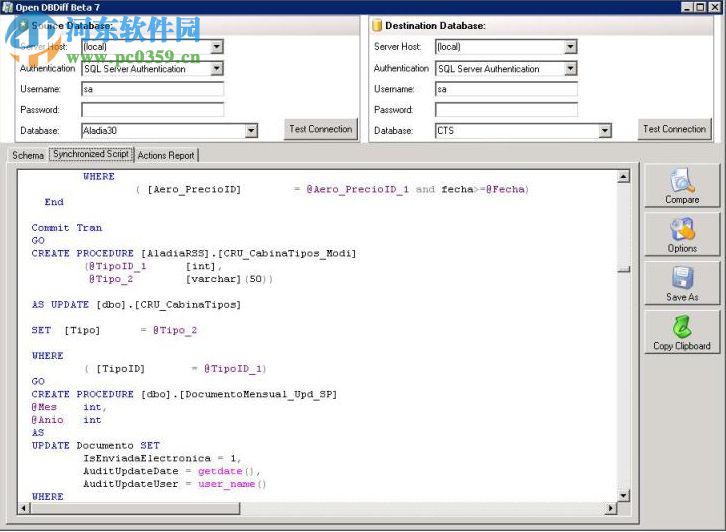The width and height of the screenshot is (726, 532).
Task: Switch to the Schema tab
Action: coord(28,155)
